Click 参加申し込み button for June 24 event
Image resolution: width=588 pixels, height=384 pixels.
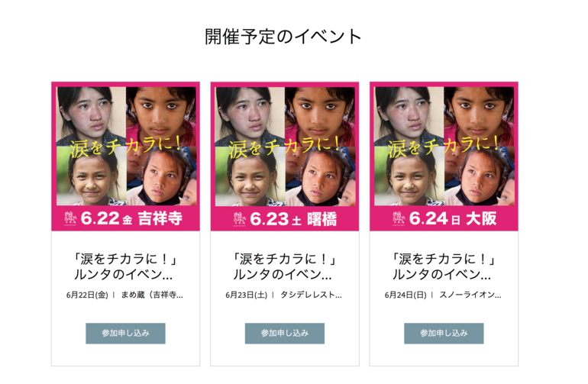tap(444, 334)
